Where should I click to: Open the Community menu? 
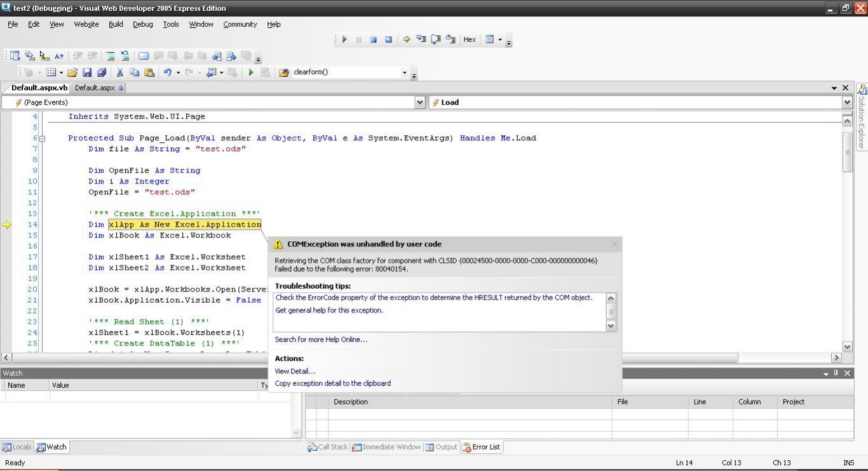[240, 24]
